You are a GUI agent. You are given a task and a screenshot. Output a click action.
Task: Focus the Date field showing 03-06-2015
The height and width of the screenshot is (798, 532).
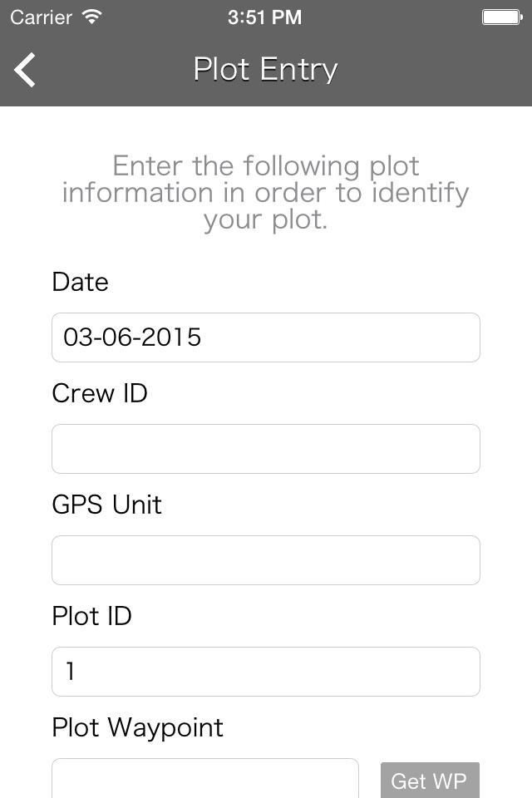266,337
